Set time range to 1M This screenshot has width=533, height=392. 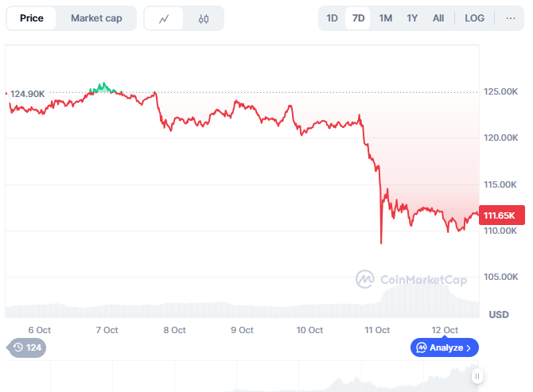pyautogui.click(x=385, y=18)
